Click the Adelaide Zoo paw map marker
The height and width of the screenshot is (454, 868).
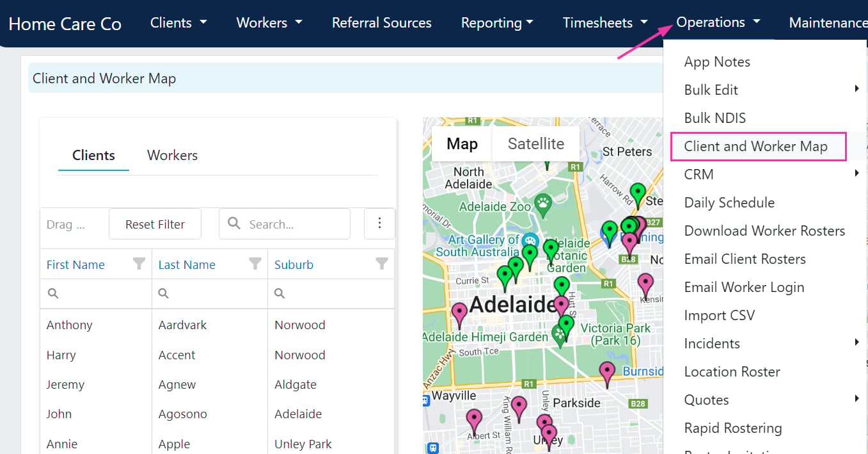coord(542,204)
